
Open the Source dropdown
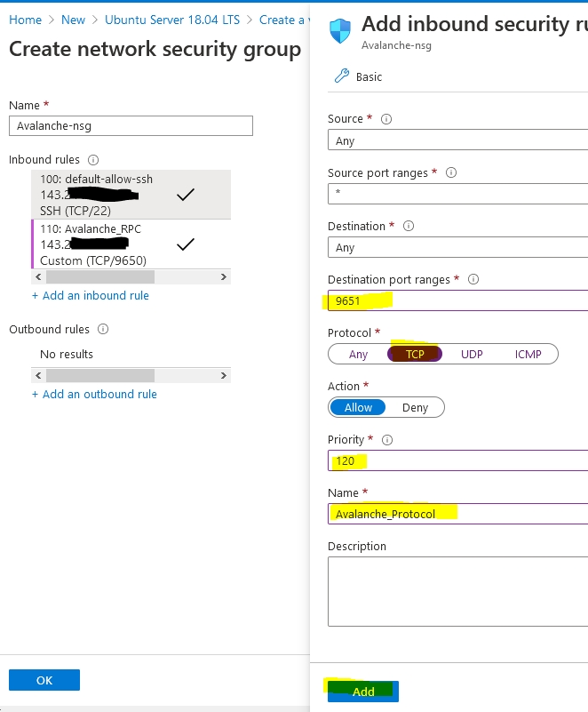pyautogui.click(x=457, y=140)
